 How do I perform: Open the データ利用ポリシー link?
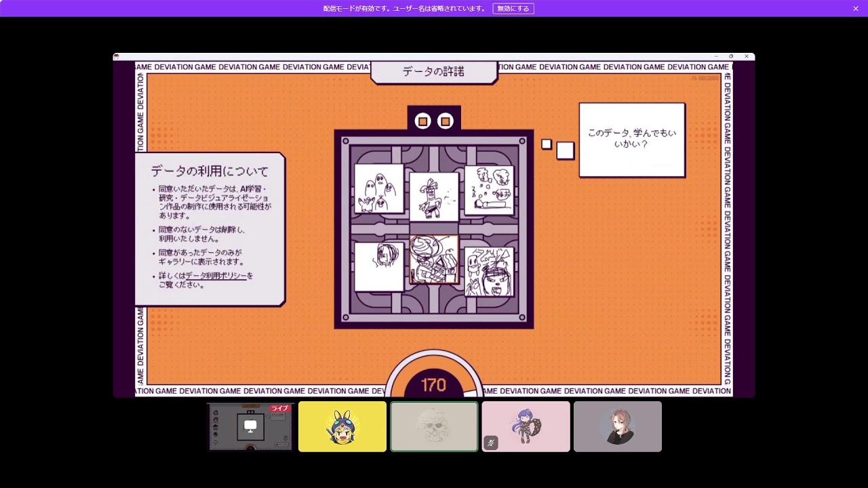coord(216,276)
